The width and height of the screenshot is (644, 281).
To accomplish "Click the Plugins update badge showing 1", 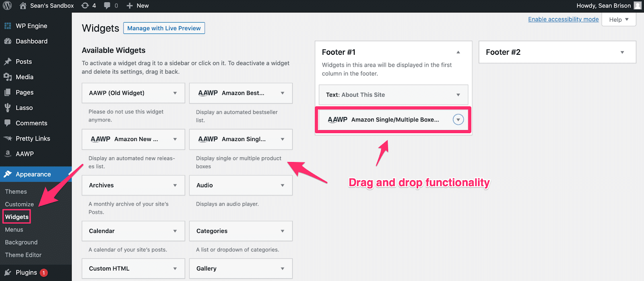I will click(44, 273).
